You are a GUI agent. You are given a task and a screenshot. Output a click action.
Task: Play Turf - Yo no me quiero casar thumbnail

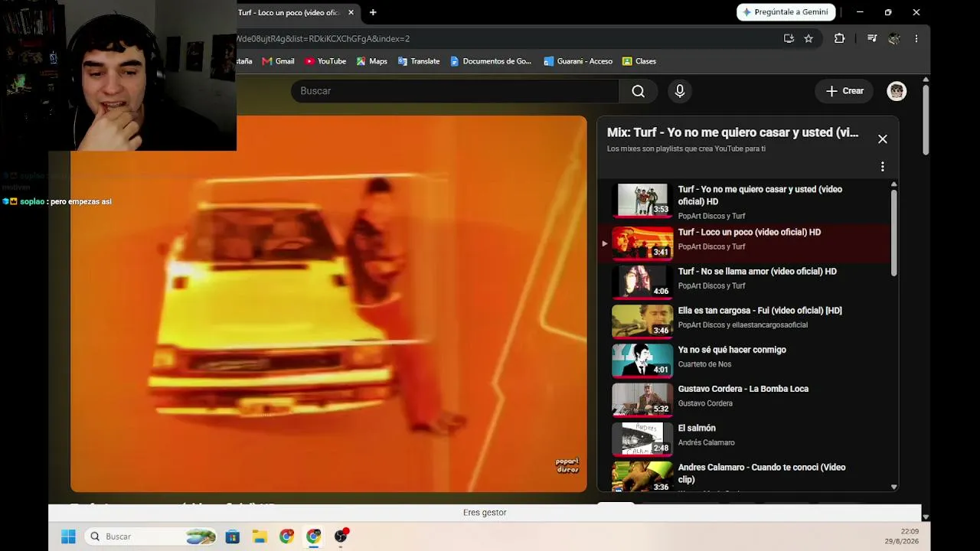click(x=642, y=201)
